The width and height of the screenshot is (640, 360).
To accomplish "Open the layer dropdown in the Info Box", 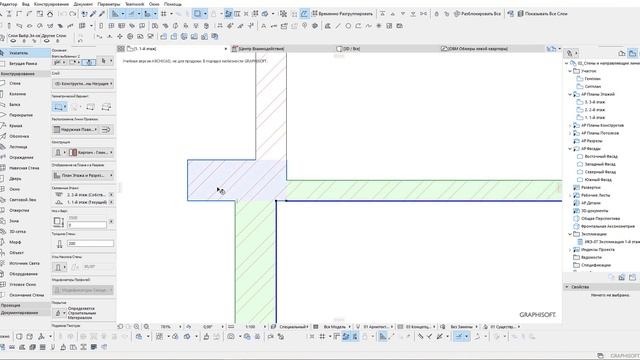I will [x=83, y=84].
